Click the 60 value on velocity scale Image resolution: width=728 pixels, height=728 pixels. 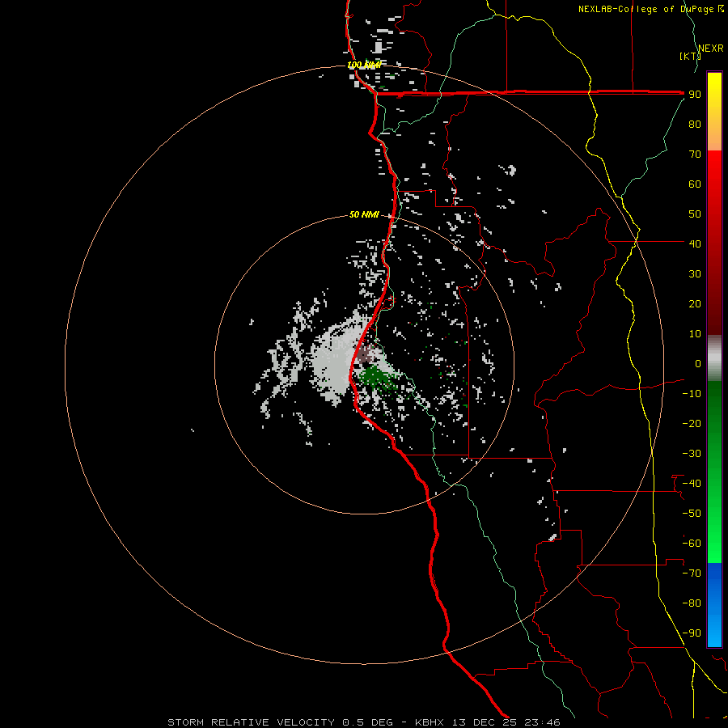point(695,184)
